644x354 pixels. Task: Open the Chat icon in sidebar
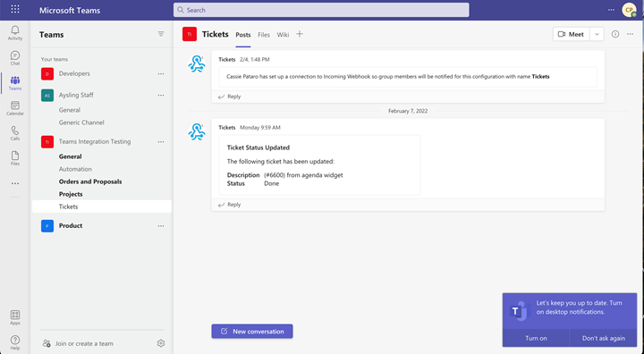pos(15,55)
